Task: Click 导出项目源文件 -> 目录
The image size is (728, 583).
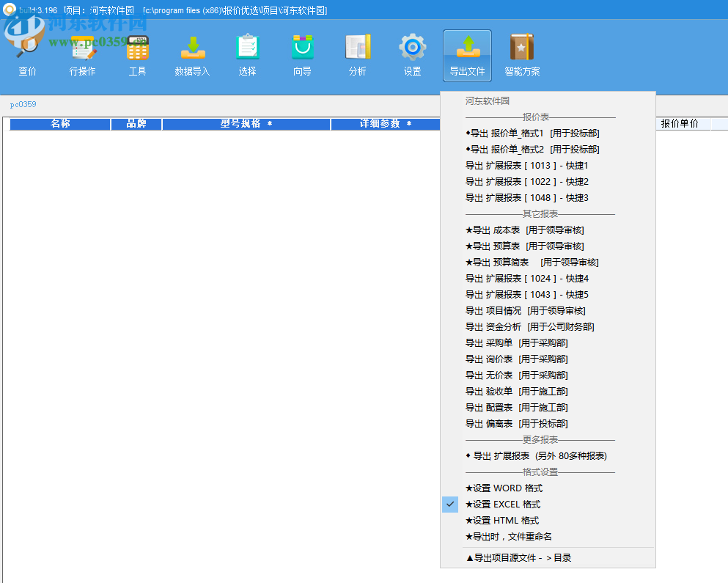Action: pyautogui.click(x=518, y=558)
